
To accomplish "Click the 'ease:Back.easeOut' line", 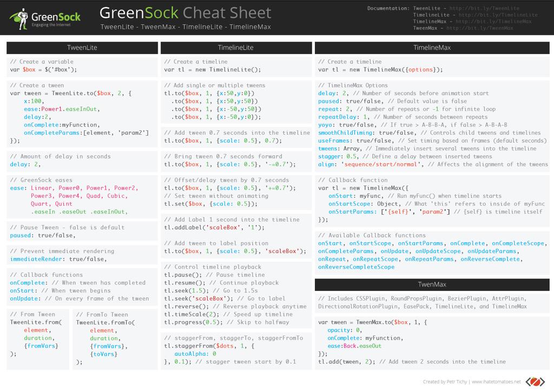I will [354, 346].
